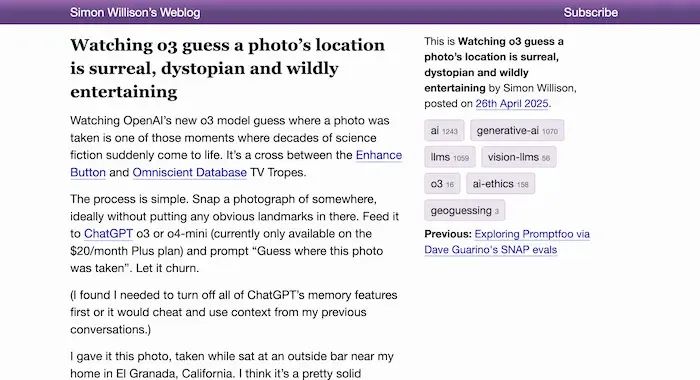This screenshot has height=380, width=700.
Task: Click the 'Previous:' label in sidebar
Action: click(x=448, y=234)
